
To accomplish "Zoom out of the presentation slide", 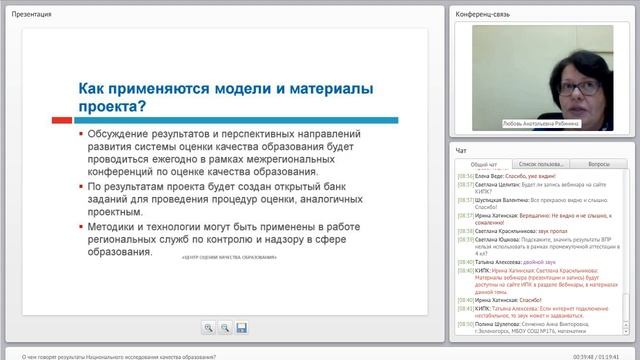I will click(x=225, y=328).
